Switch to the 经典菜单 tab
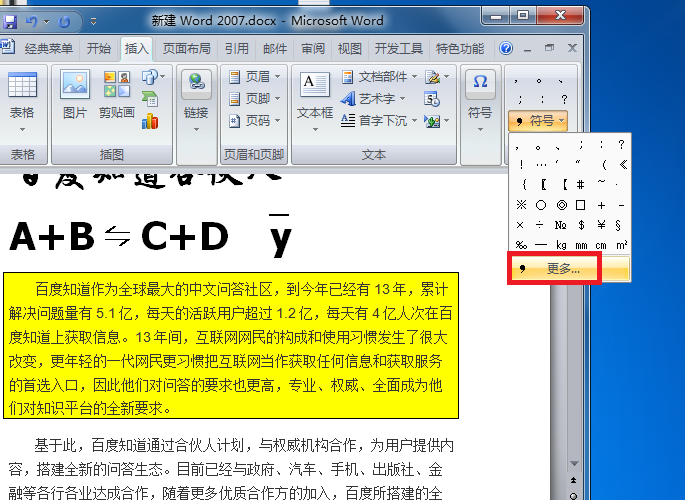The image size is (685, 500). point(48,48)
